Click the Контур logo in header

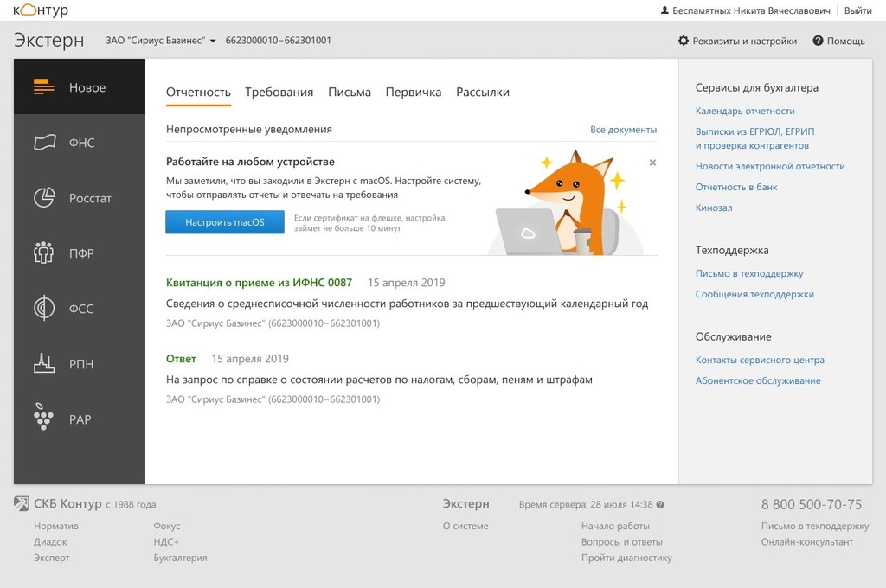click(x=41, y=10)
